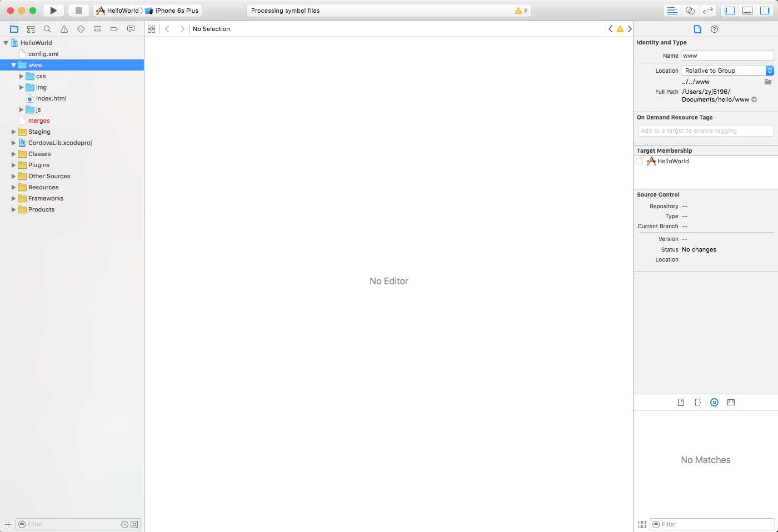Open the Test navigator tab
Image resolution: width=778 pixels, height=532 pixels.
(x=81, y=29)
